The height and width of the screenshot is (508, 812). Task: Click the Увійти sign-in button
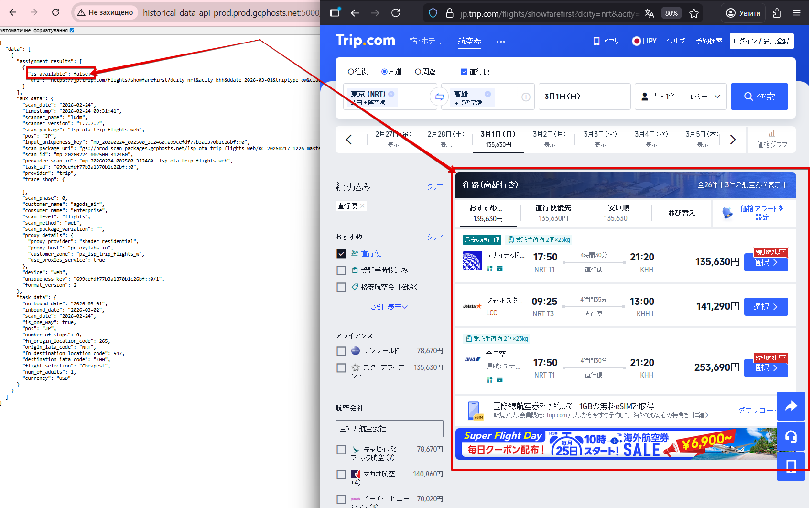point(743,13)
